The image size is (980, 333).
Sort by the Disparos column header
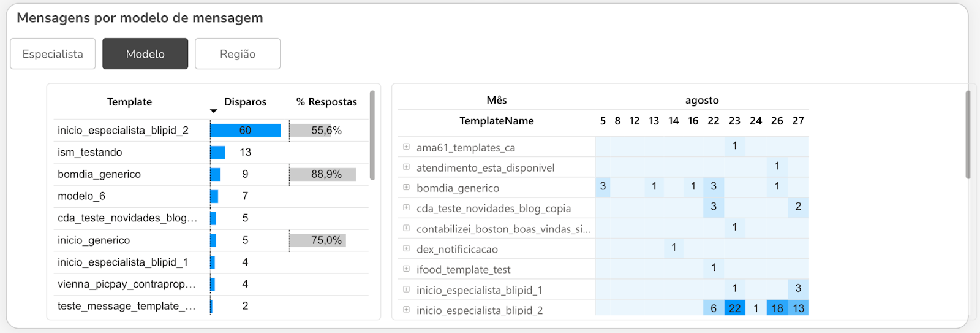coord(245,102)
